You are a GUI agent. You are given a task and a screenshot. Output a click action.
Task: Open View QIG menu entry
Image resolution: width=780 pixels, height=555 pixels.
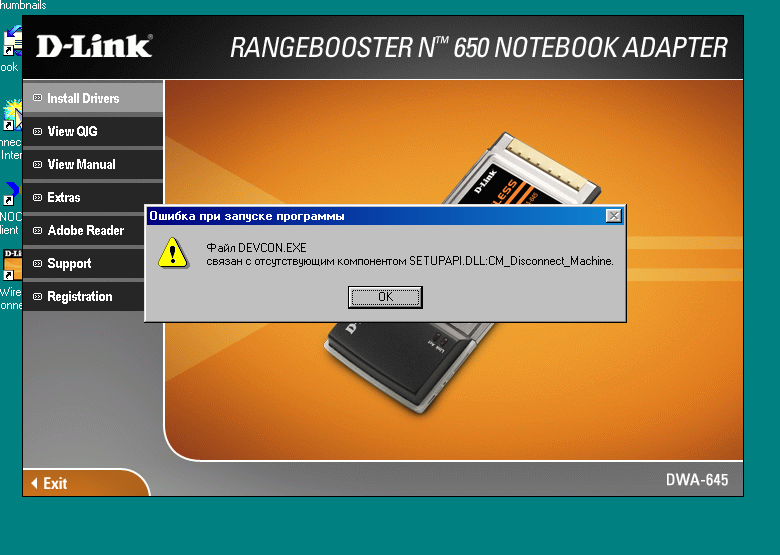[93, 131]
